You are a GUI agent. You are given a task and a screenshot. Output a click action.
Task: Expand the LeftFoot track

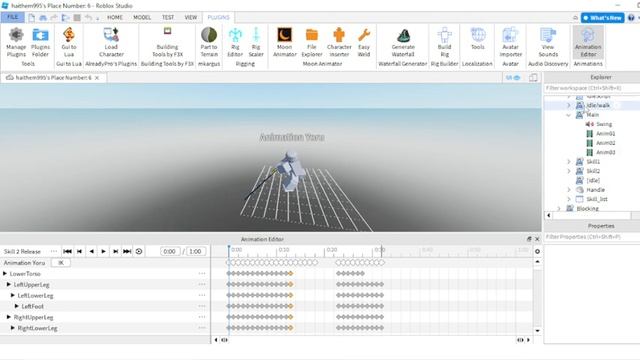coord(17,306)
